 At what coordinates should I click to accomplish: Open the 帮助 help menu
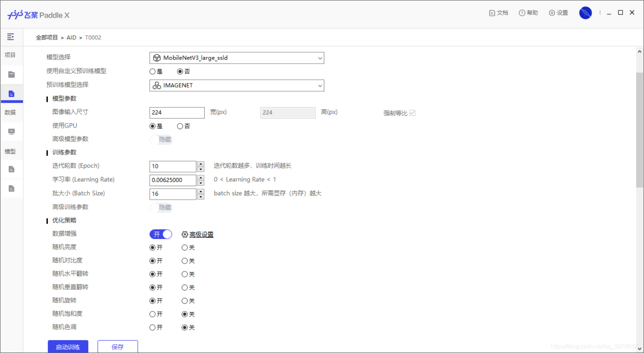pos(528,13)
